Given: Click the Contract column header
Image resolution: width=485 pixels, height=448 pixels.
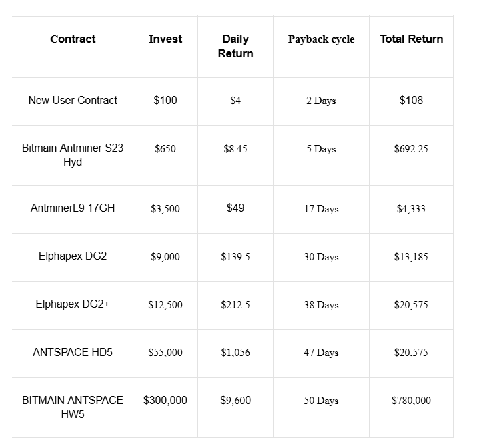Looking at the screenshot, I should (73, 39).
